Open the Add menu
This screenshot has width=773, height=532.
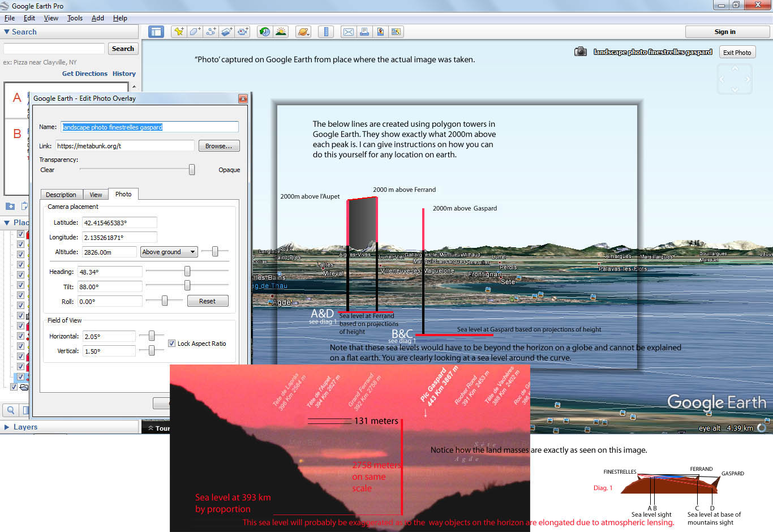(98, 18)
